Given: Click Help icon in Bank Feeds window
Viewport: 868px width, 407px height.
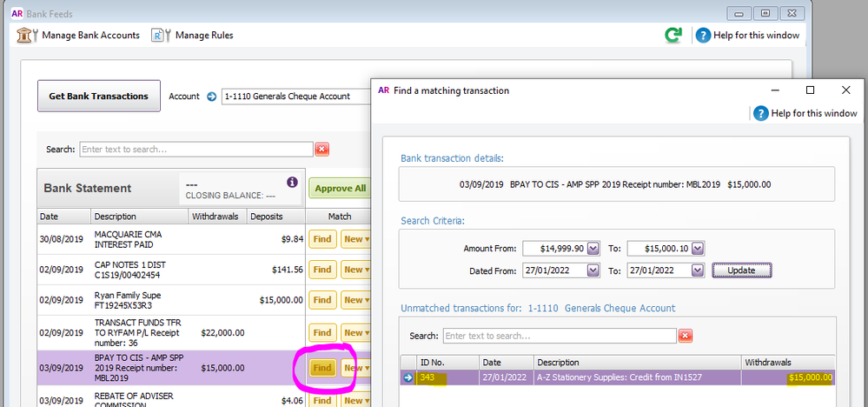Looking at the screenshot, I should click(x=702, y=36).
